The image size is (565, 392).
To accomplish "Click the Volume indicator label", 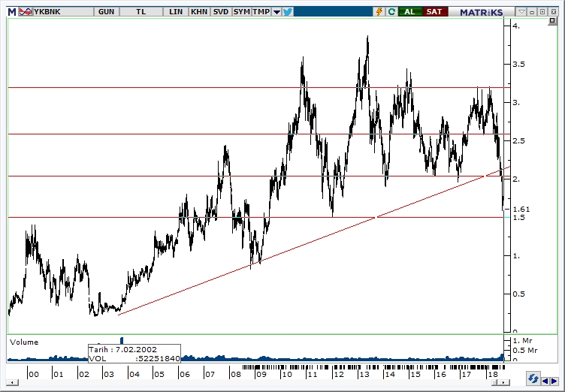I will (24, 342).
